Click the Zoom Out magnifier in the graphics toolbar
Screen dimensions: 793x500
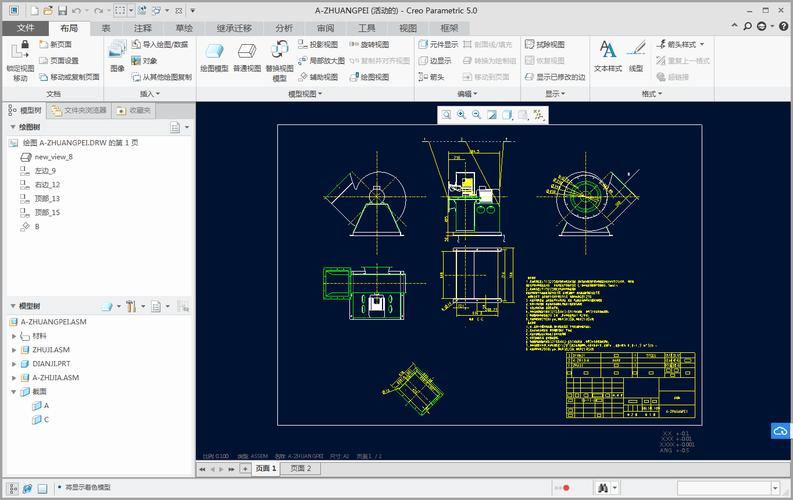click(x=476, y=115)
